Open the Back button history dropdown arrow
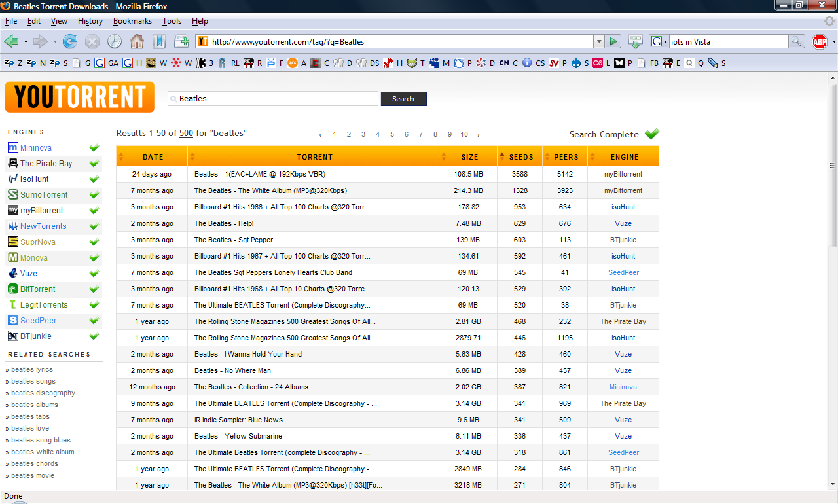The image size is (838, 504). pos(26,42)
